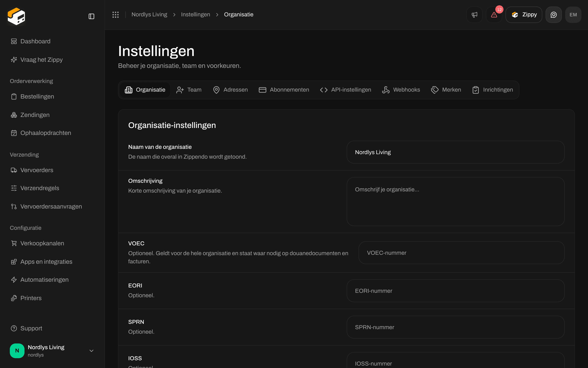The width and height of the screenshot is (588, 368).
Task: Click the Support question mark icon
Action: tap(14, 328)
